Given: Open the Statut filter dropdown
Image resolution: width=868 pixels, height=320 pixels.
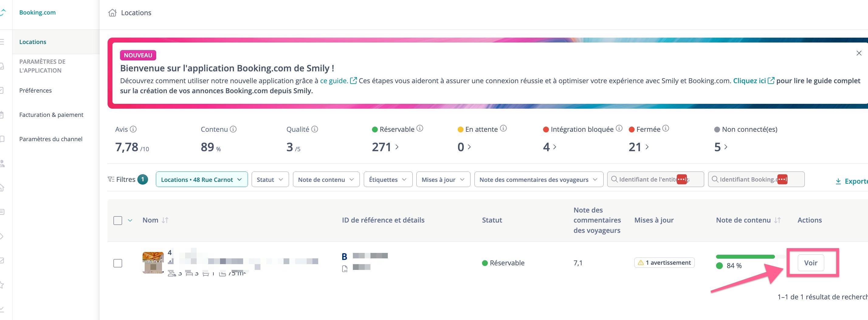Looking at the screenshot, I should coord(270,179).
